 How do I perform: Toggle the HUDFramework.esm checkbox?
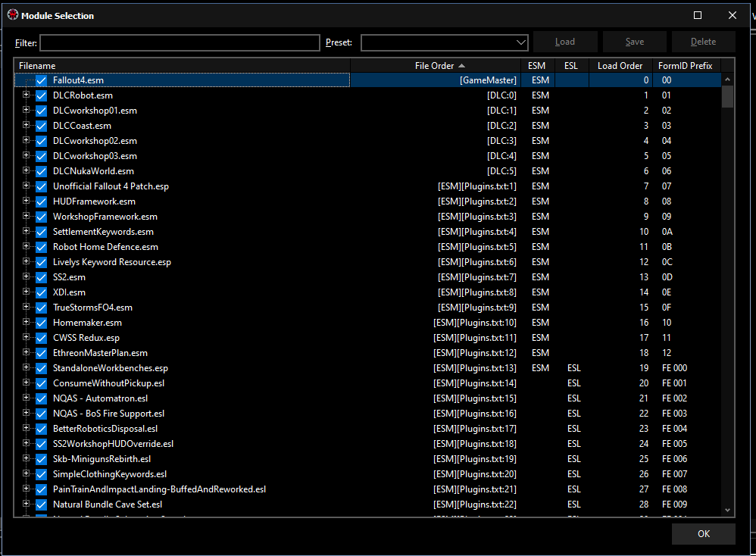(x=42, y=201)
